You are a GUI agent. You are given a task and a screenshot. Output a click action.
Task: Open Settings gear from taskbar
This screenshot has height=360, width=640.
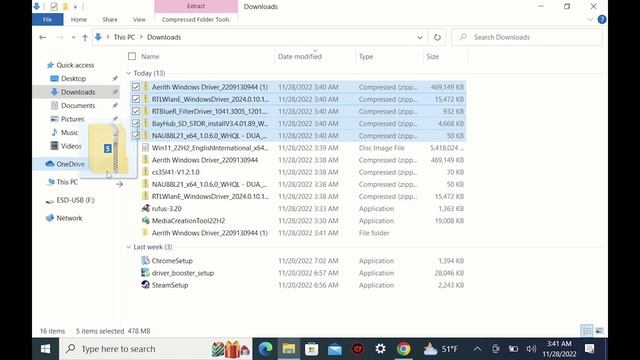(x=380, y=349)
